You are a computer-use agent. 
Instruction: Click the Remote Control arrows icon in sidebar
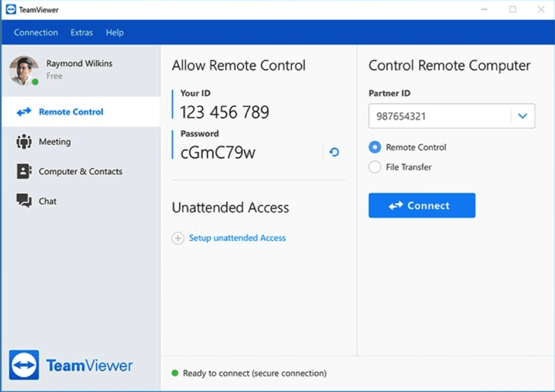pyautogui.click(x=24, y=112)
